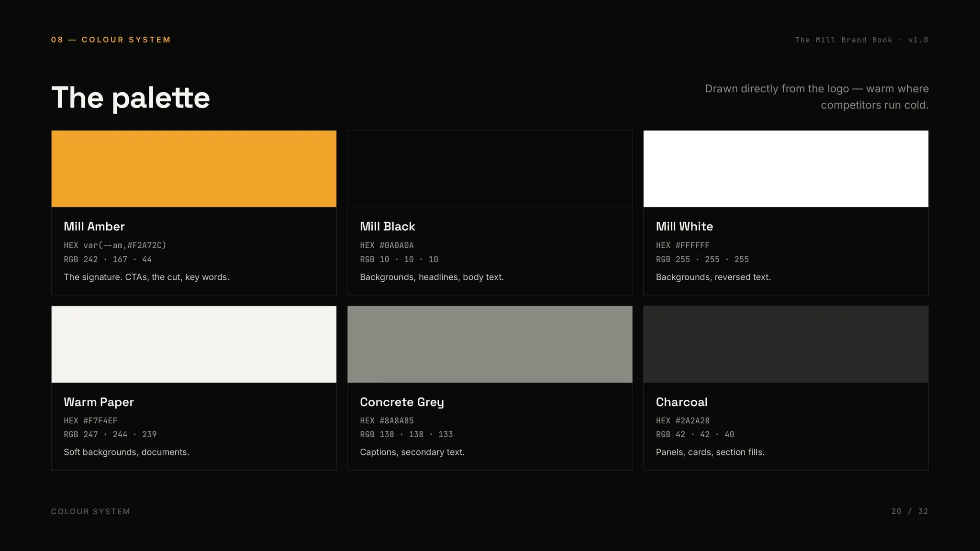The image size is (980, 551).
Task: Click the grey 'COLOUR SYSTEM' footer label
Action: click(x=90, y=512)
